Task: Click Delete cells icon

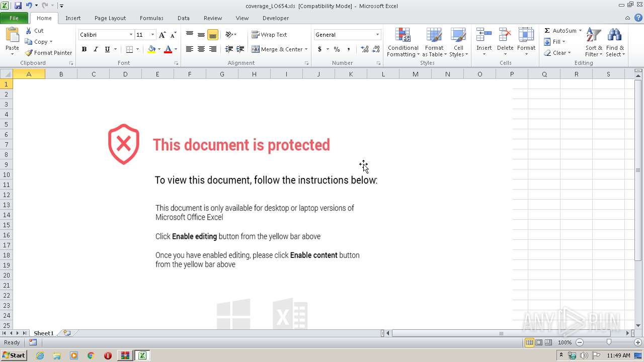Action: click(505, 35)
